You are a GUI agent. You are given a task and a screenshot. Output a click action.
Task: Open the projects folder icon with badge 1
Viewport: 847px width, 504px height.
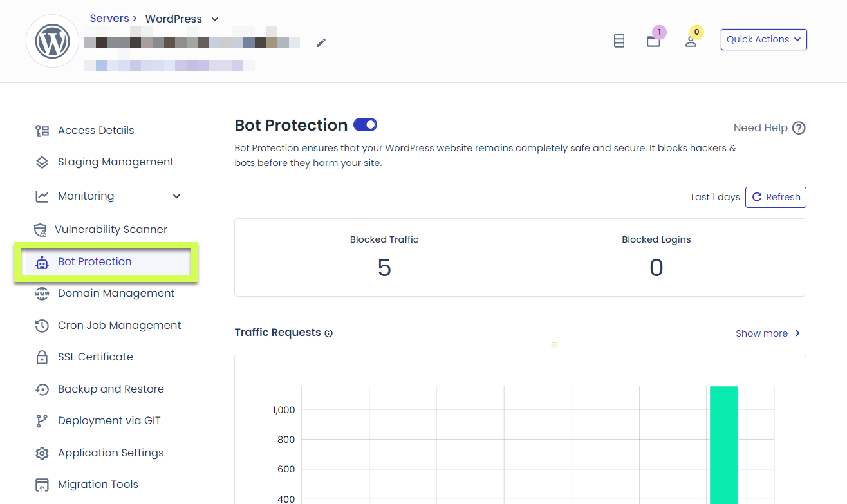(654, 41)
